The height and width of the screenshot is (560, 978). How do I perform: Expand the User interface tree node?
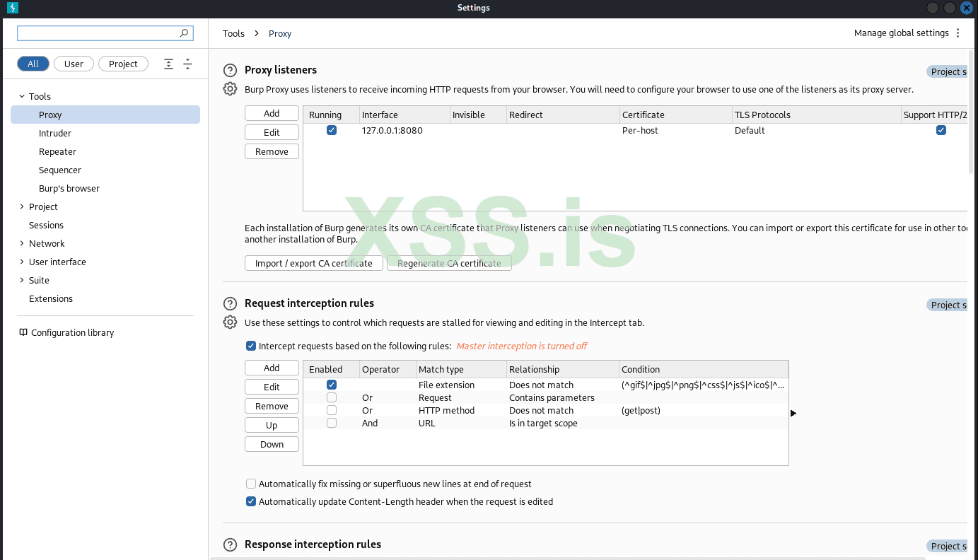(21, 262)
